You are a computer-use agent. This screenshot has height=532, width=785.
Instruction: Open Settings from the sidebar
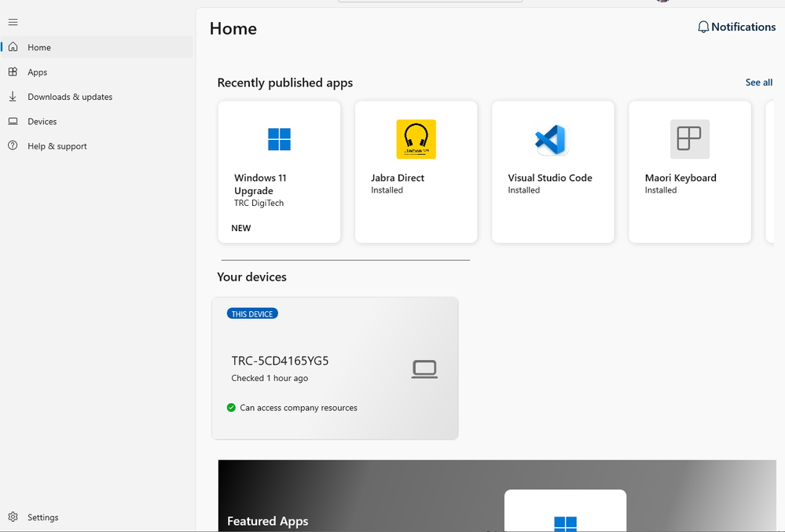97,517
